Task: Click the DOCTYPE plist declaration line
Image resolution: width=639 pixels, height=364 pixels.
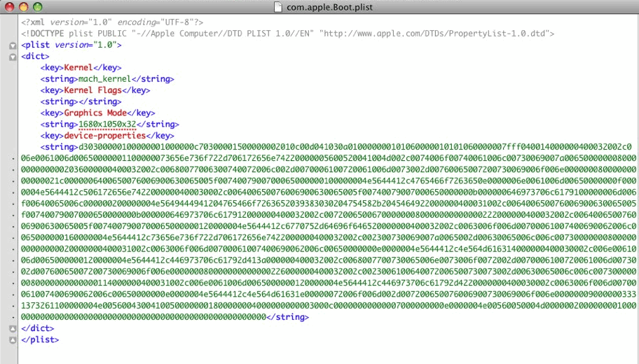Action: [x=288, y=34]
